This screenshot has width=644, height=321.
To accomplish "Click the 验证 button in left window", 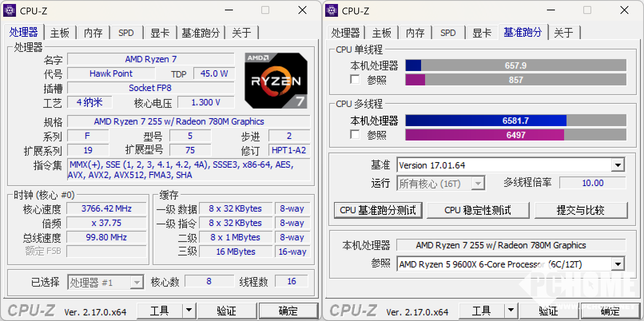I will coord(227,311).
